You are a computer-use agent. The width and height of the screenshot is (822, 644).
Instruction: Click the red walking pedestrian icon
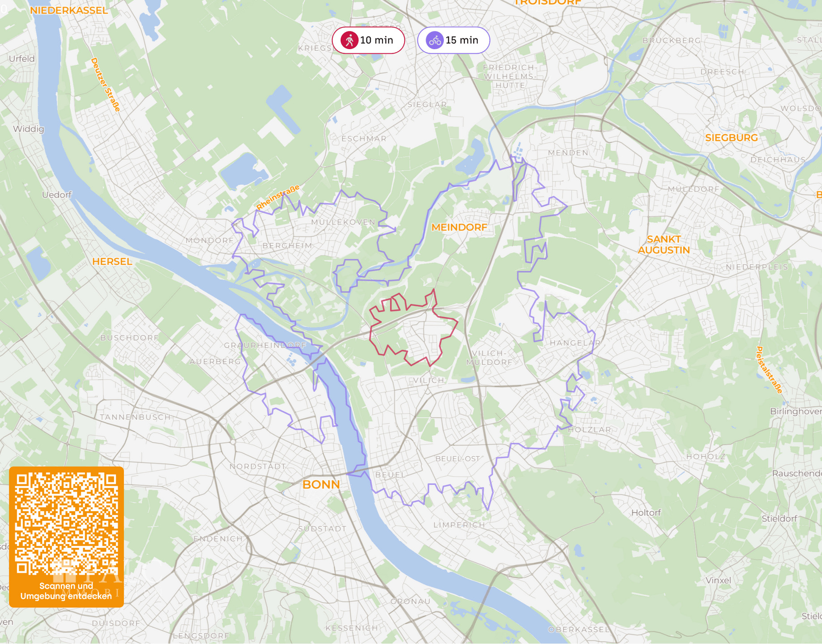click(349, 40)
